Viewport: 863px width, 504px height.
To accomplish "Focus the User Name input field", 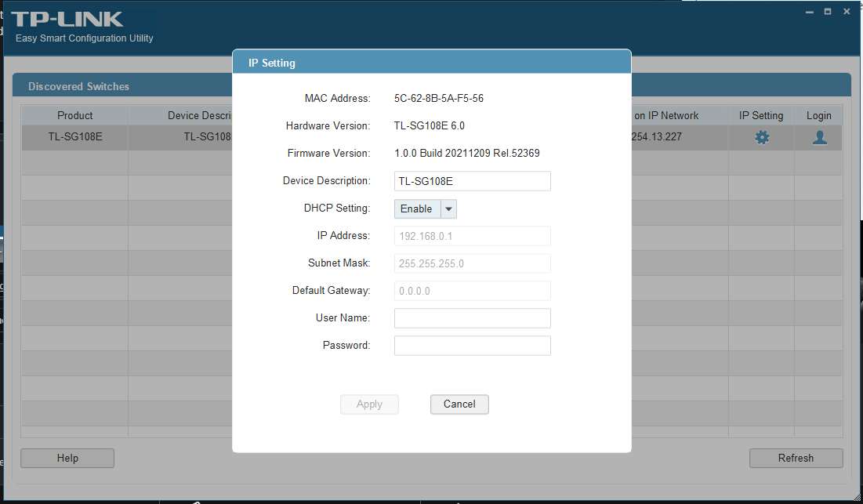I will coord(472,318).
